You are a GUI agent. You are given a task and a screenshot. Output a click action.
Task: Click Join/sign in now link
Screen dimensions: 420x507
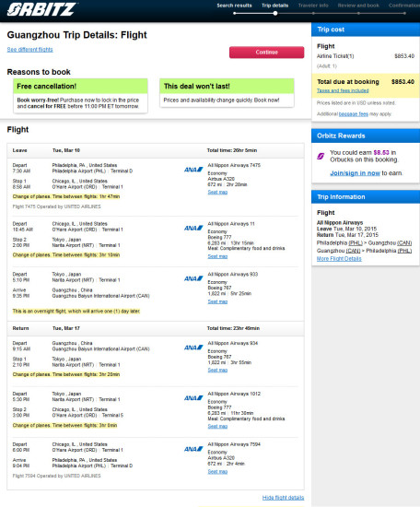click(x=355, y=173)
